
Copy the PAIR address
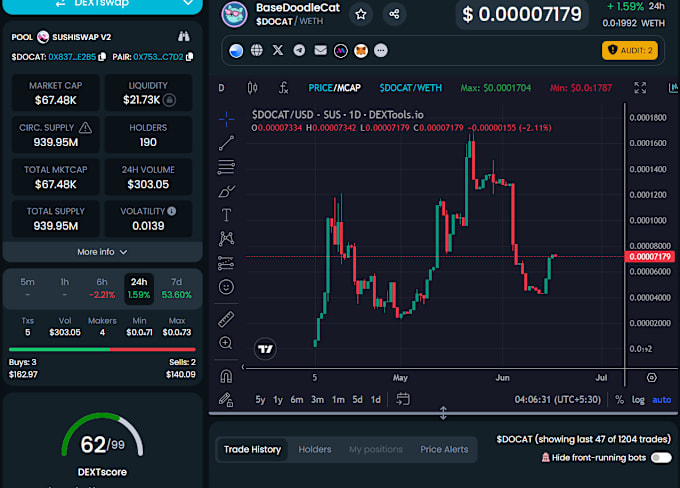(x=190, y=57)
